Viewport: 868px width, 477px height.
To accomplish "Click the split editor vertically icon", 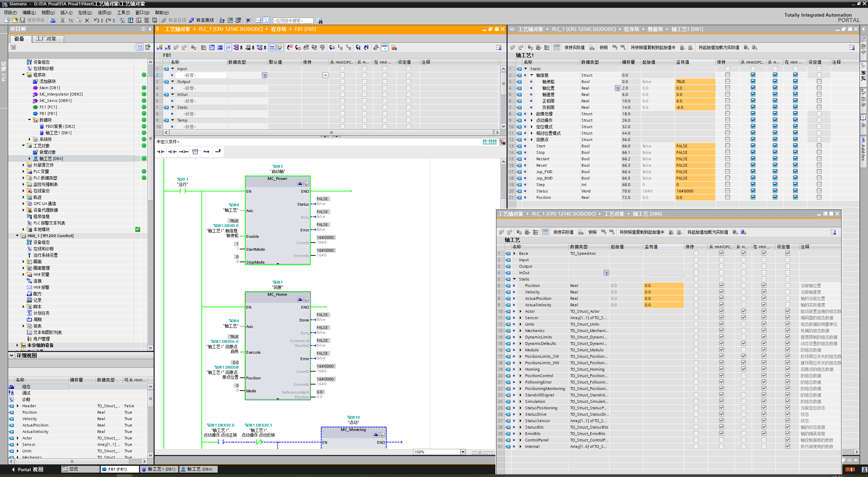I will click(266, 20).
